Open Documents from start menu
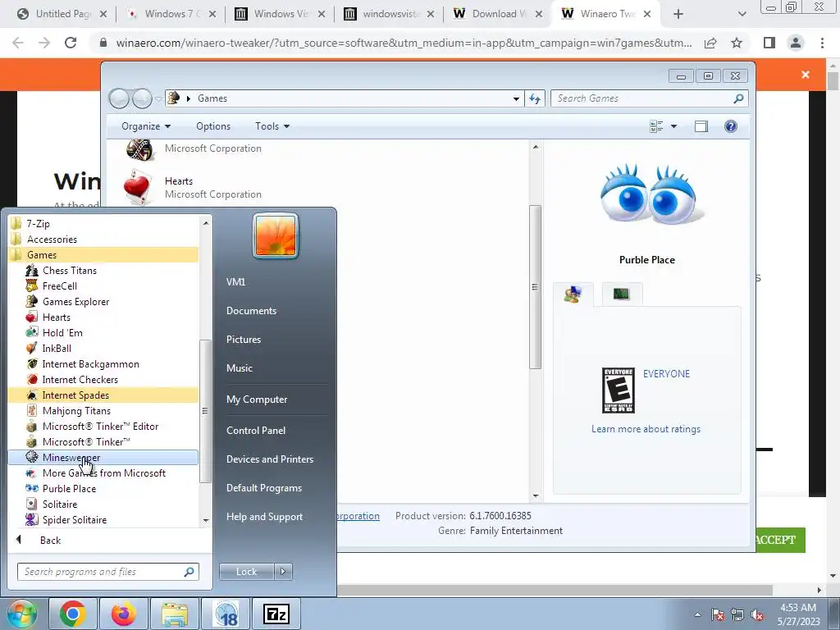This screenshot has height=630, width=840. tap(251, 311)
